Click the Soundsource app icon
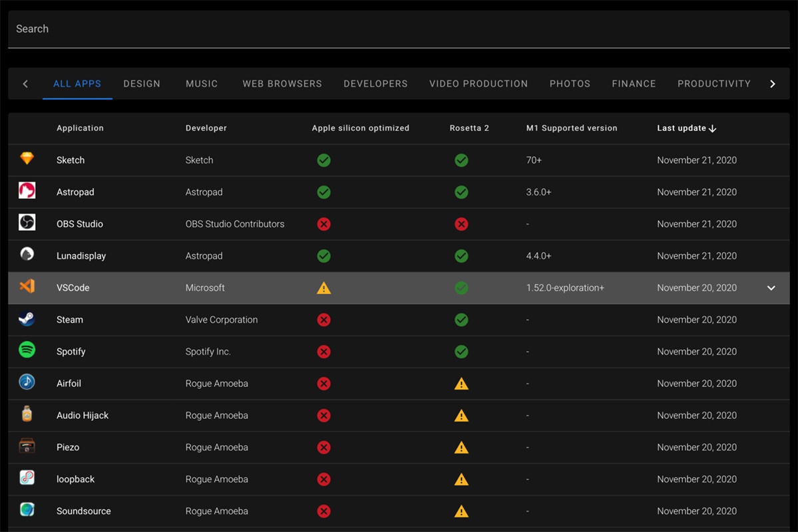 [27, 509]
